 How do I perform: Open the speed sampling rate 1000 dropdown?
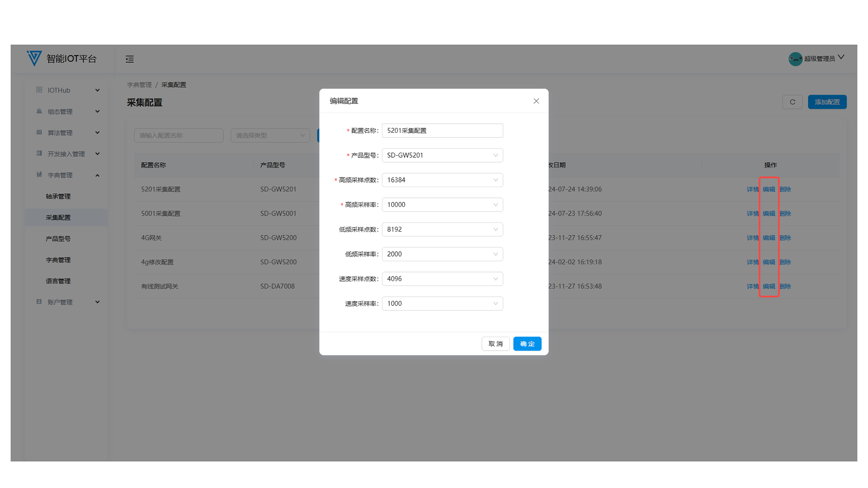tap(442, 304)
